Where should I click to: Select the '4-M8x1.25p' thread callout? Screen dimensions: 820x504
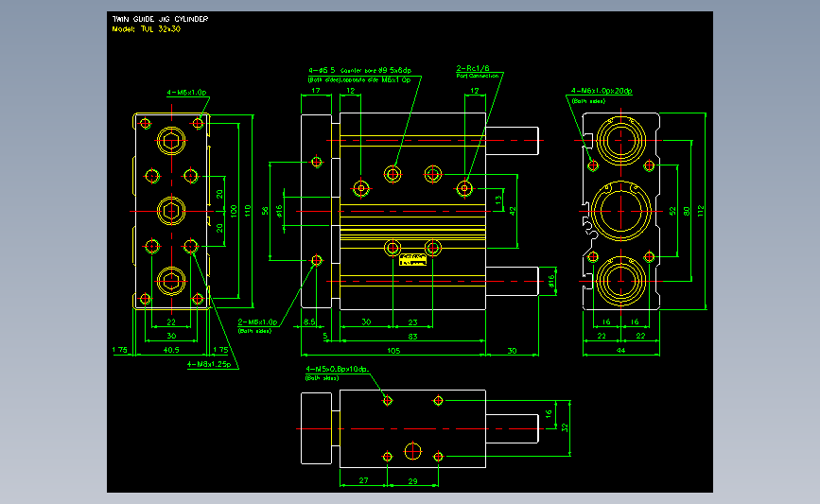(210, 364)
